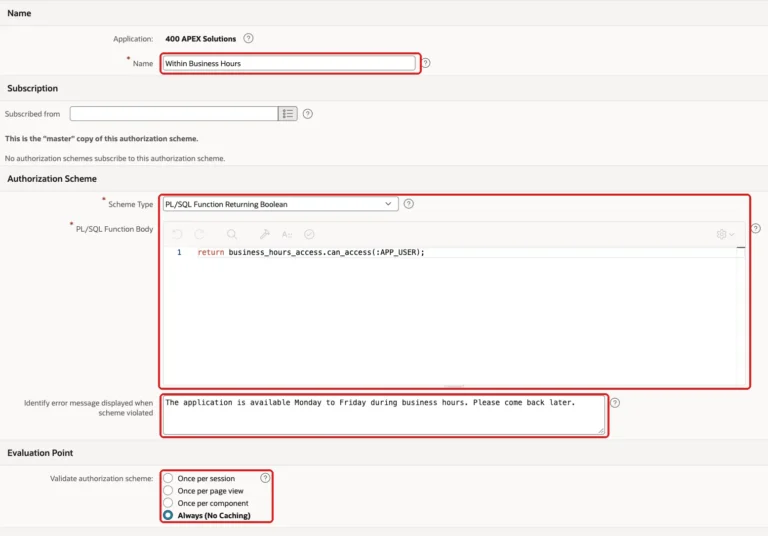This screenshot has width=768, height=536.
Task: Validate code with the checkmark icon
Action: (x=309, y=234)
